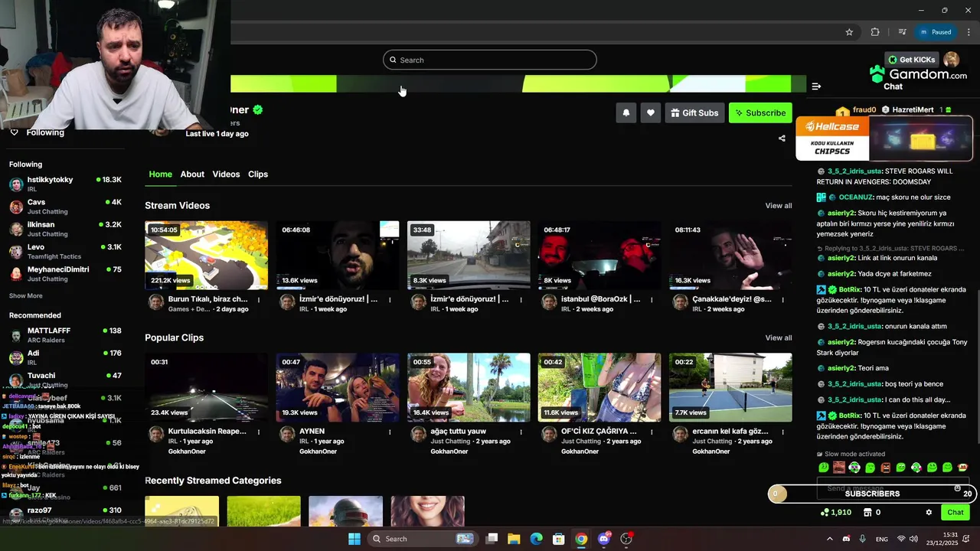Click the green Subscribe button
The width and height of the screenshot is (980, 551).
coord(760,112)
